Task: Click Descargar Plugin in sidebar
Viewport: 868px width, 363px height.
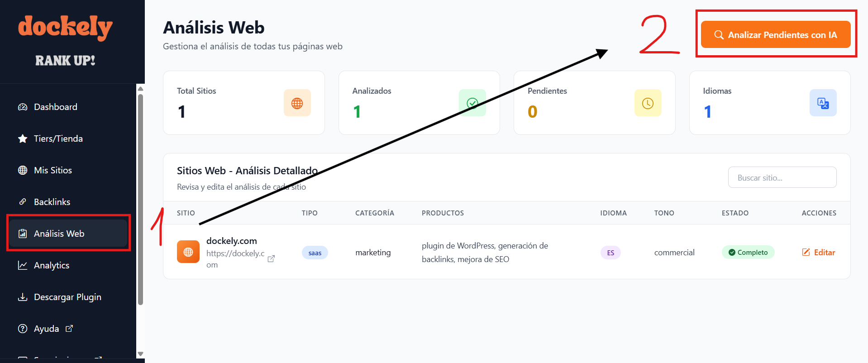Action: click(x=67, y=297)
